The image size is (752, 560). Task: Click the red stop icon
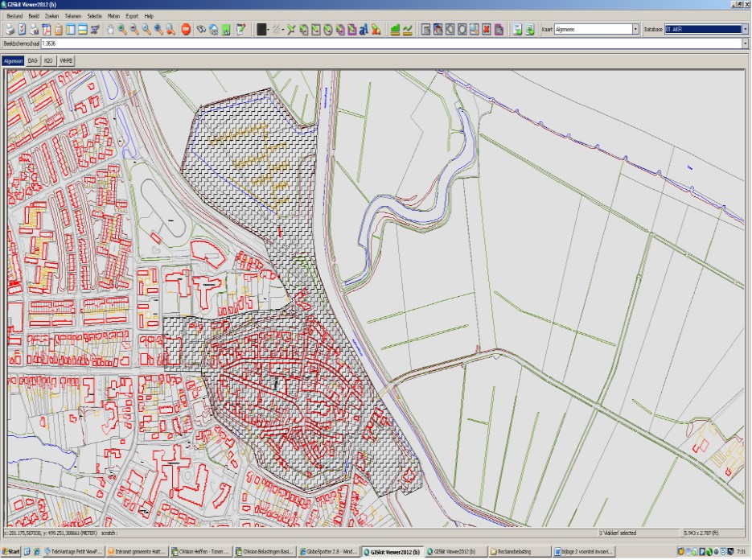click(x=185, y=30)
